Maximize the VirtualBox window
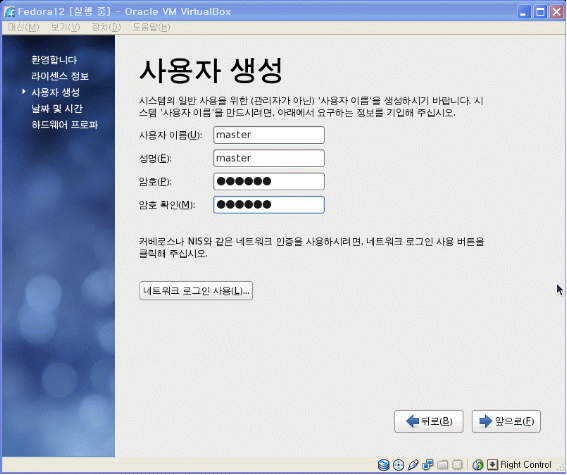Viewport: 567px width, 475px height. point(540,12)
